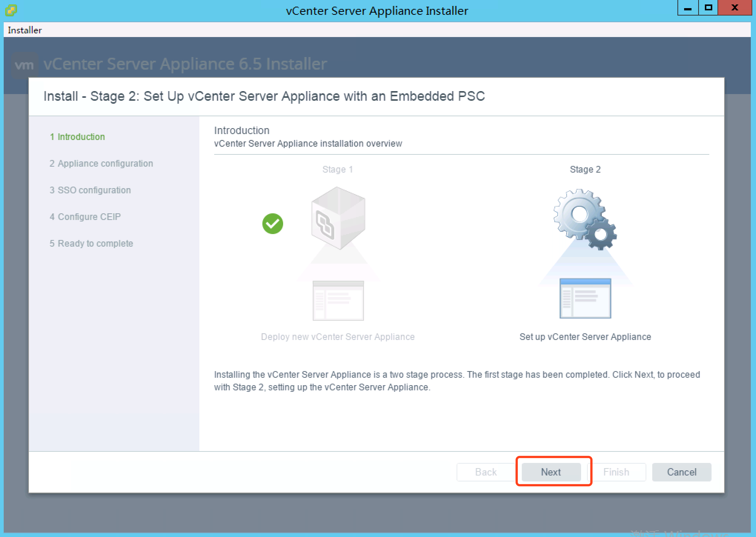The image size is (756, 537).
Task: Click the Stage 1 appliance cube icon
Action: tap(338, 218)
